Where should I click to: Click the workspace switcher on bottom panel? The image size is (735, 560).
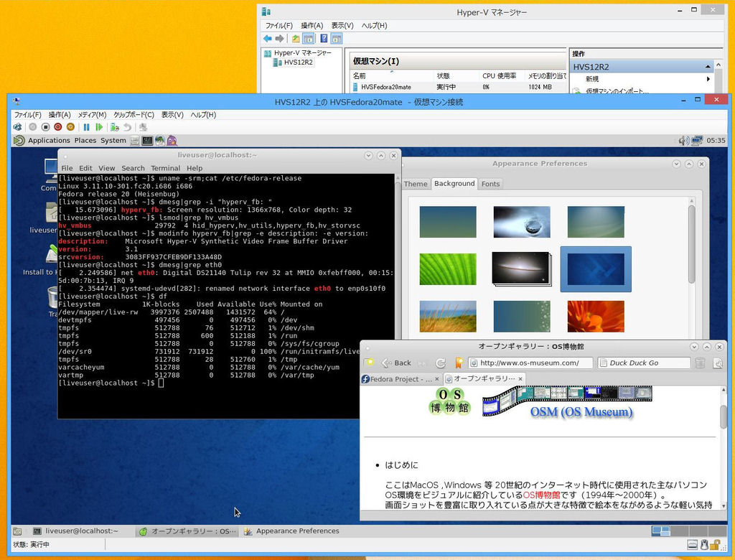point(688,531)
